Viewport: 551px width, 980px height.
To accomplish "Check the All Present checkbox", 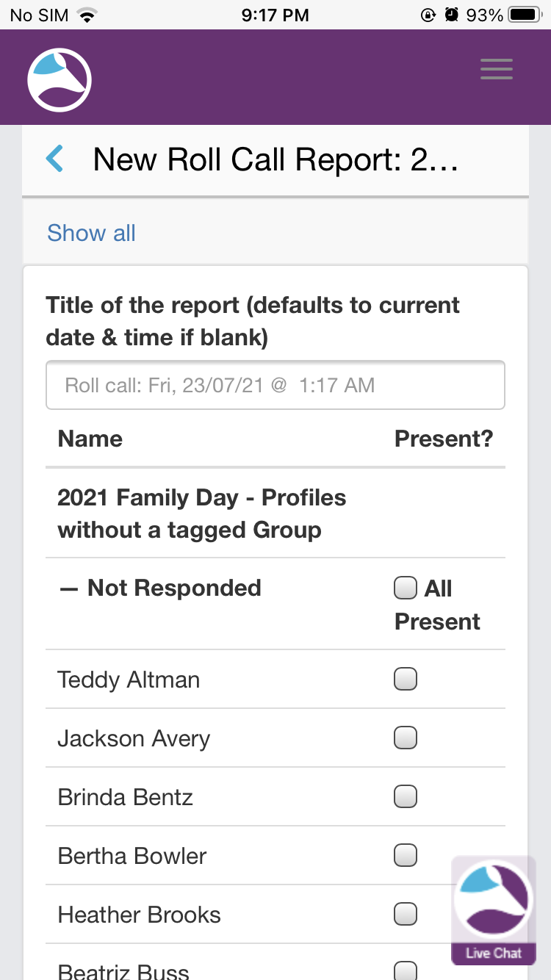I will [x=406, y=588].
